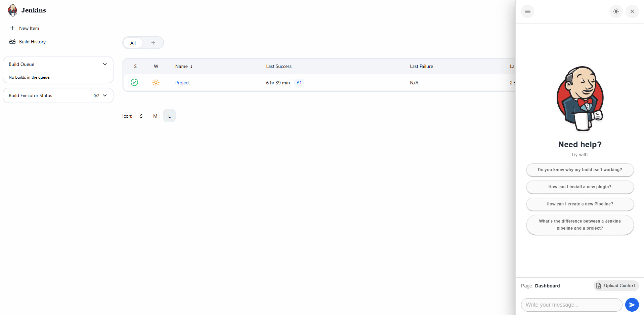The width and height of the screenshot is (644, 315).
Task: Expand the Build Executor Status panel
Action: tap(105, 95)
